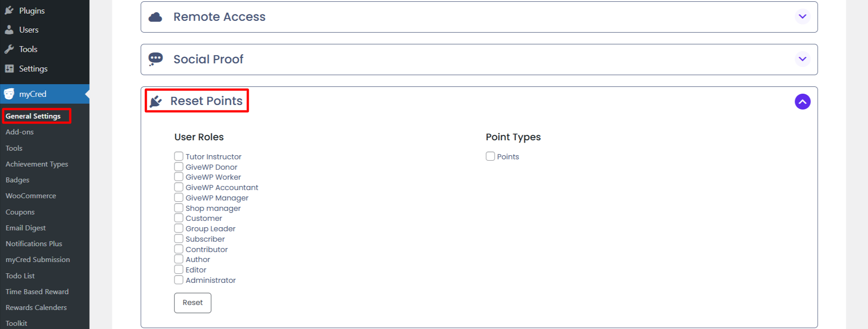
Task: Click the Remote Access cloud icon
Action: [155, 17]
